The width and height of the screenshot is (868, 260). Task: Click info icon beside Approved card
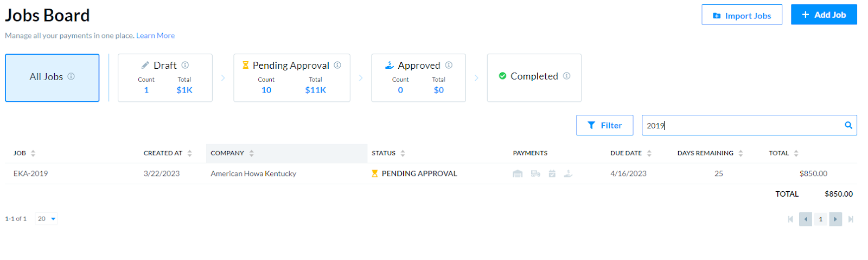(x=449, y=65)
